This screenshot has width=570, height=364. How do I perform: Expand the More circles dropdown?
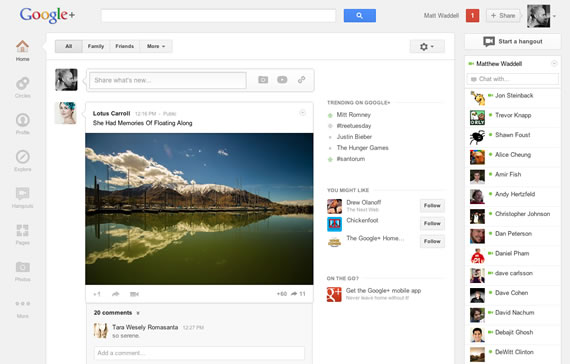[x=156, y=46]
